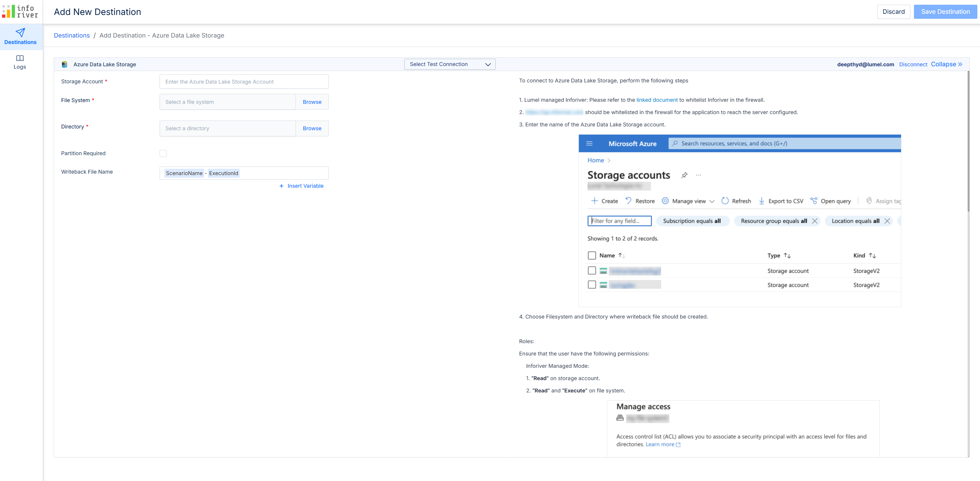Enable the Partition Required checkbox

click(x=163, y=153)
